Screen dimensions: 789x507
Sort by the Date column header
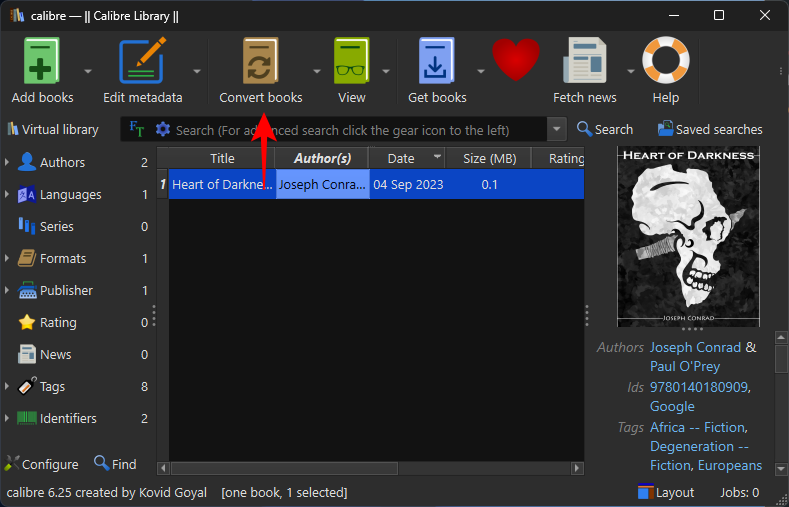(x=407, y=158)
